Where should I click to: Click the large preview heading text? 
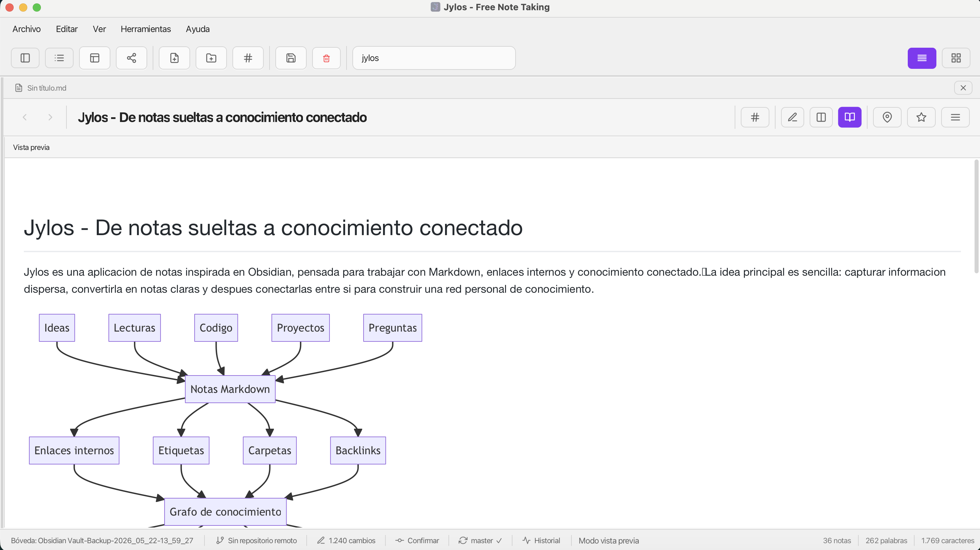(273, 228)
